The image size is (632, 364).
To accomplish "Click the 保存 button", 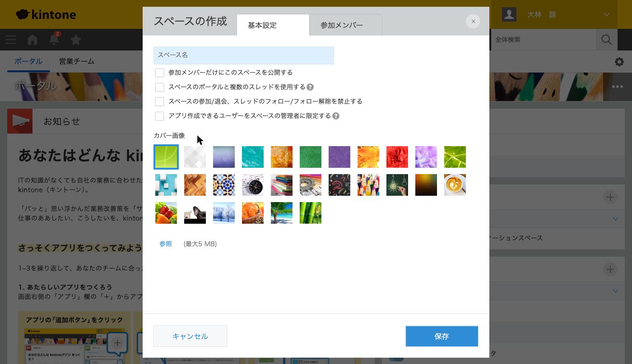I will tap(441, 336).
